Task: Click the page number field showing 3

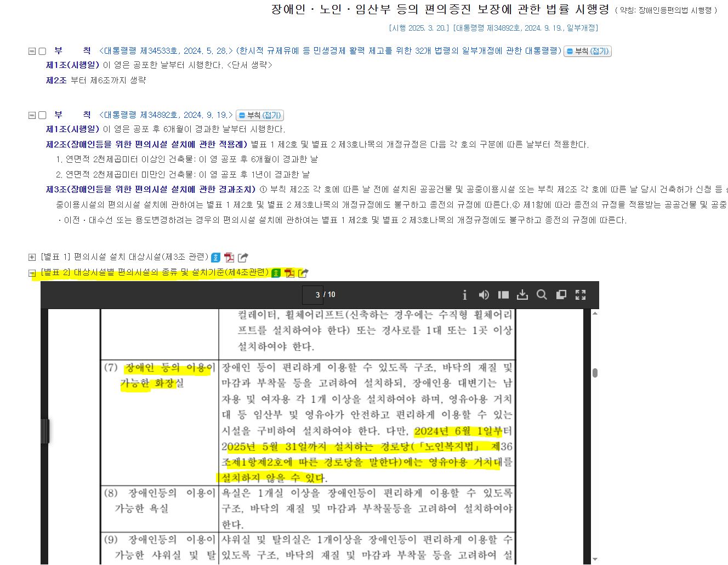Action: click(312, 295)
